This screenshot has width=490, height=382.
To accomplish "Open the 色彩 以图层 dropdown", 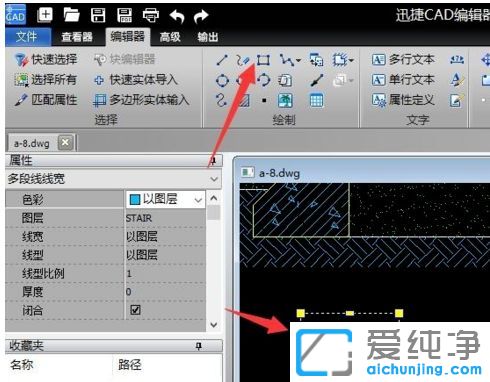I will (x=198, y=200).
